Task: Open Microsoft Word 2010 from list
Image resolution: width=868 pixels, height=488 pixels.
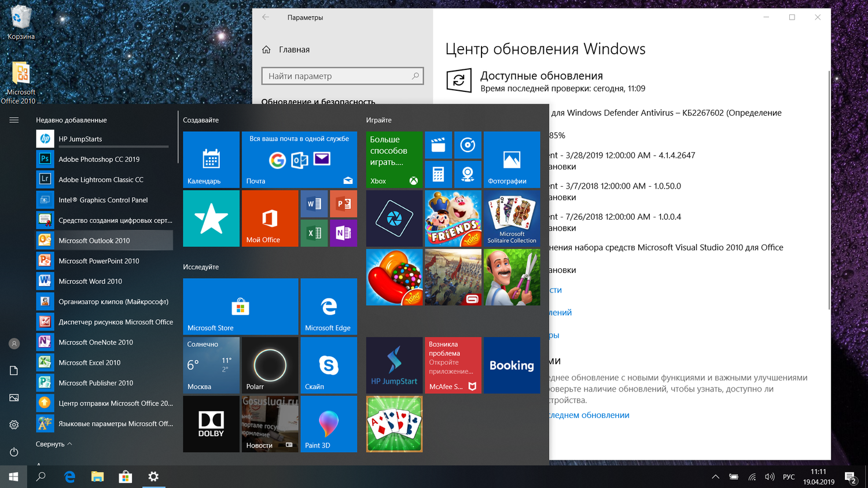Action: pyautogui.click(x=104, y=282)
